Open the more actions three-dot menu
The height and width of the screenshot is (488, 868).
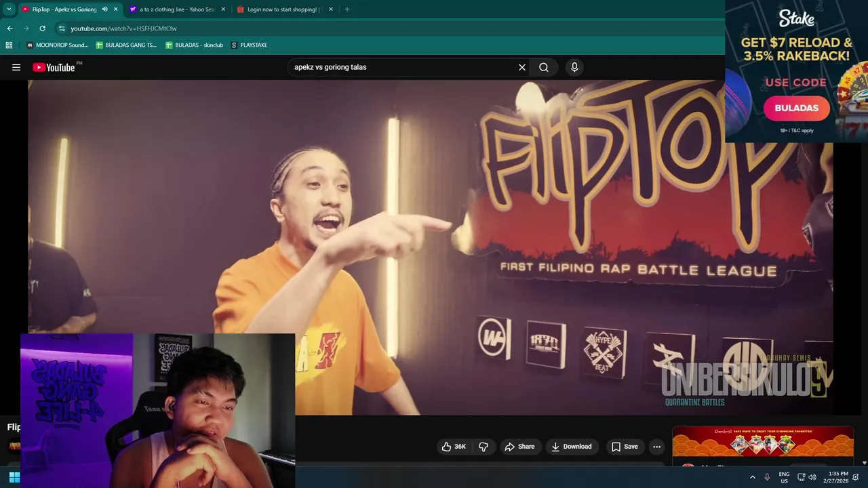[x=656, y=447]
